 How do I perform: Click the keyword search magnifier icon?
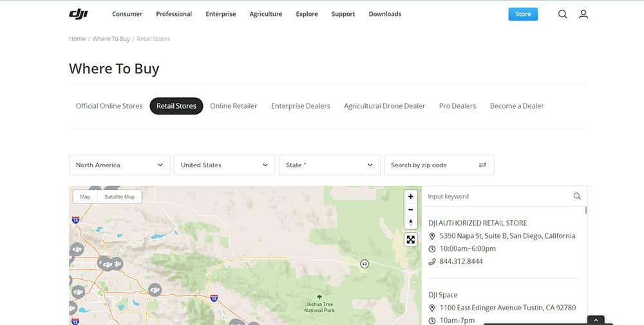point(577,196)
